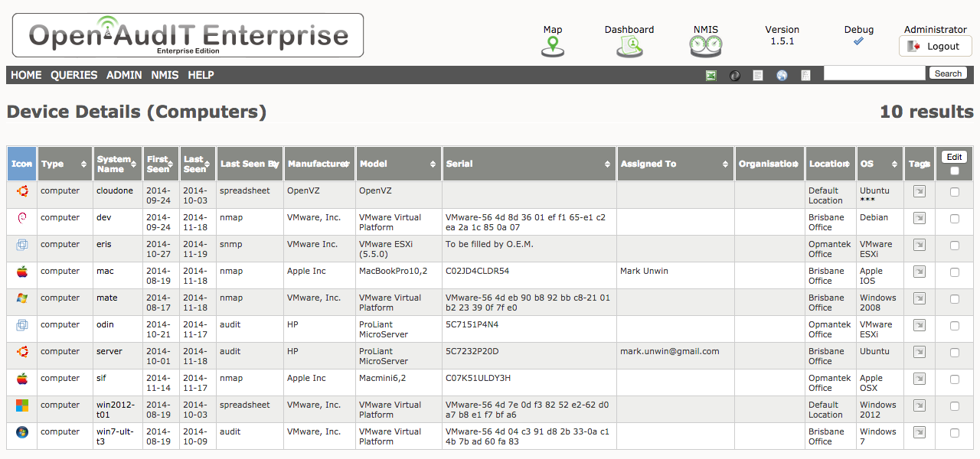This screenshot has height=459, width=980.
Task: Sort by the Manufacturer column
Action: click(319, 164)
